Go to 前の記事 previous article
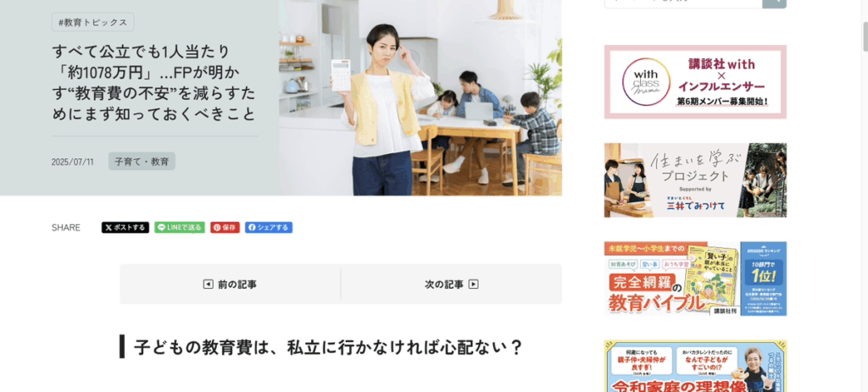Screen dimensions: 868x392 pos(231,284)
